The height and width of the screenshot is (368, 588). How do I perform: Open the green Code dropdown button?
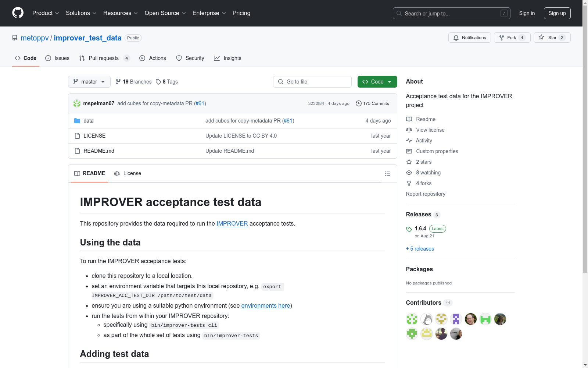coord(377,82)
